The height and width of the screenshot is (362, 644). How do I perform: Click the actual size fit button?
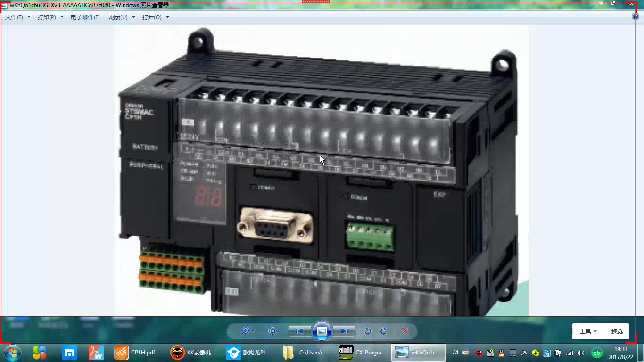(x=272, y=331)
